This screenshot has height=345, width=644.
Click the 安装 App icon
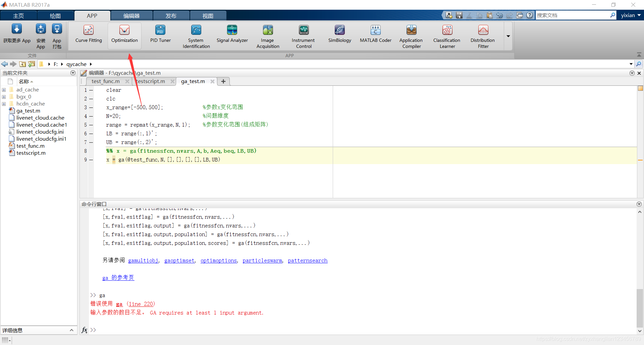click(41, 29)
